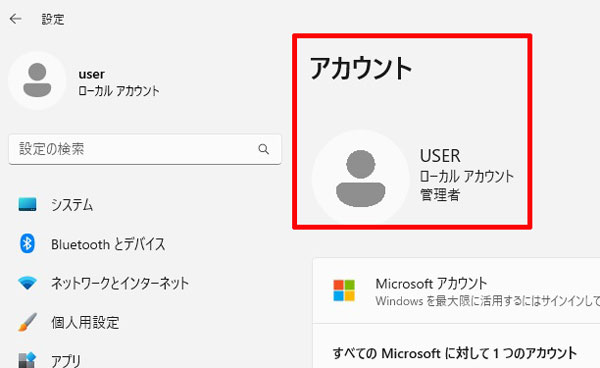Click the Wi-Fi network icon

(x=28, y=283)
